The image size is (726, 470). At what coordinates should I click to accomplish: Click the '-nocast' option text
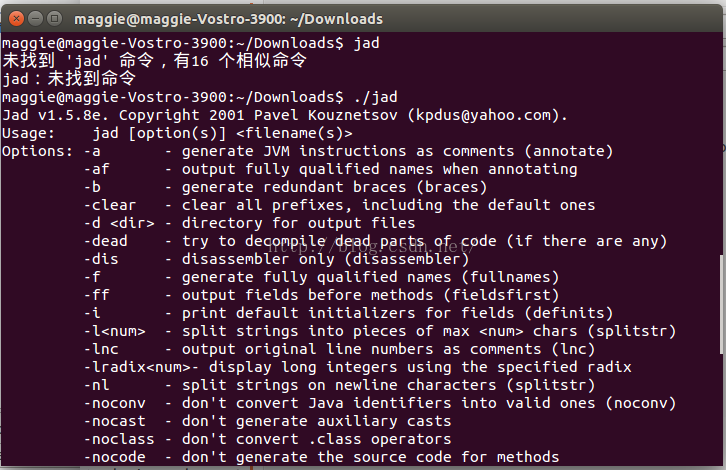tap(114, 421)
